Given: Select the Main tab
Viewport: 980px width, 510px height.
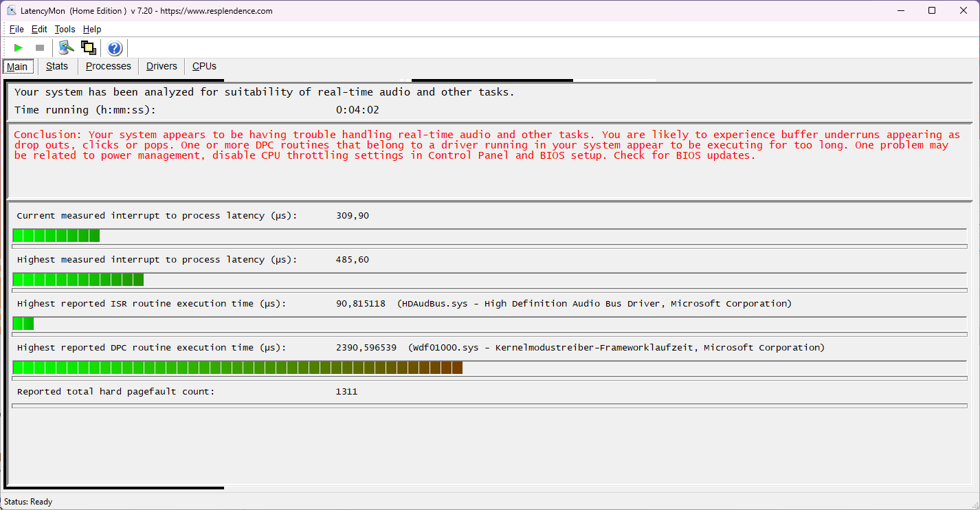Looking at the screenshot, I should click(x=17, y=67).
